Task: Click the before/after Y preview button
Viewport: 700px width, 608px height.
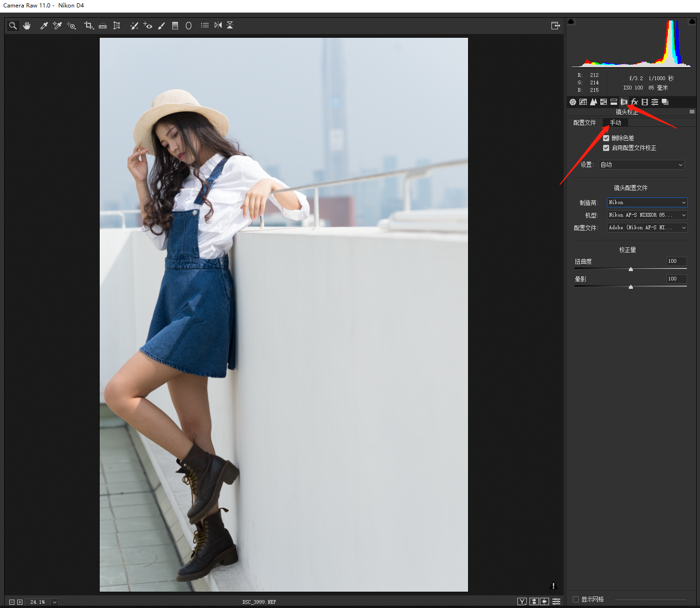Action: coord(522,601)
